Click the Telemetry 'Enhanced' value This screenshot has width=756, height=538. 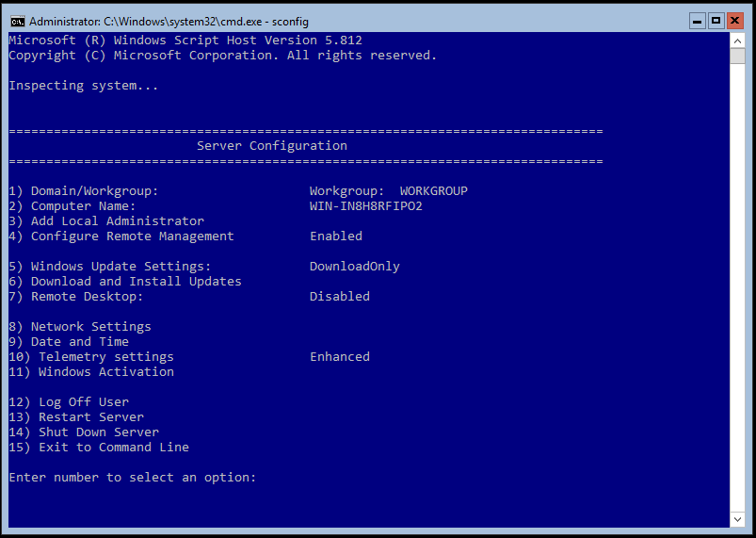[x=339, y=357]
